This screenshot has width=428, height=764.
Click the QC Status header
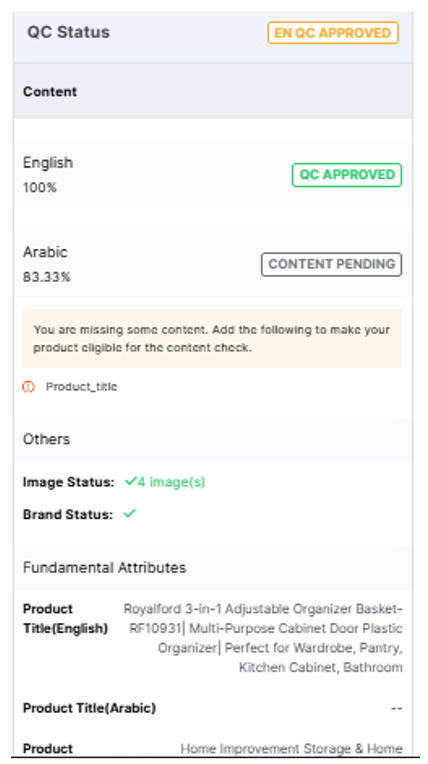(68, 32)
